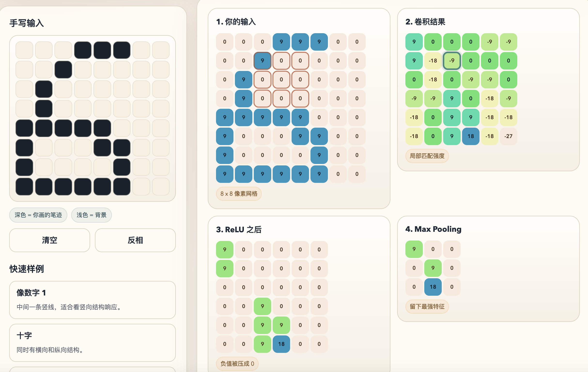Image resolution: width=588 pixels, height=372 pixels.
Task: Click the blue 18 cell in the Max Pooling grid
Action: tap(433, 287)
